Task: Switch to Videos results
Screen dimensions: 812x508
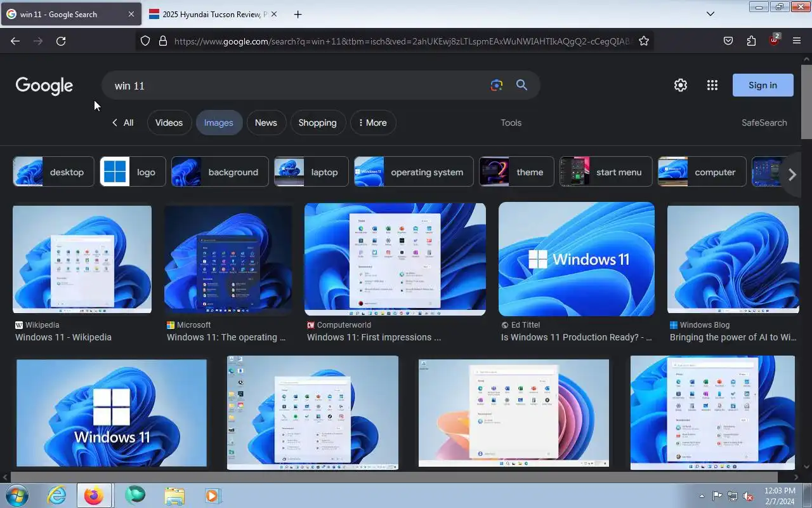Action: (x=169, y=123)
